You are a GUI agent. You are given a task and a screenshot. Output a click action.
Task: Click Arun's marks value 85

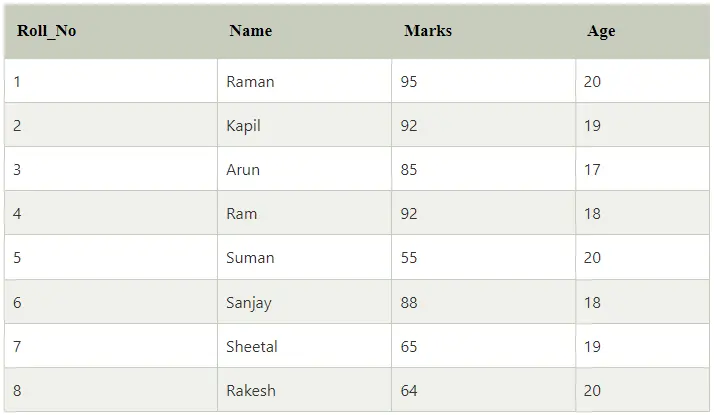pos(483,169)
